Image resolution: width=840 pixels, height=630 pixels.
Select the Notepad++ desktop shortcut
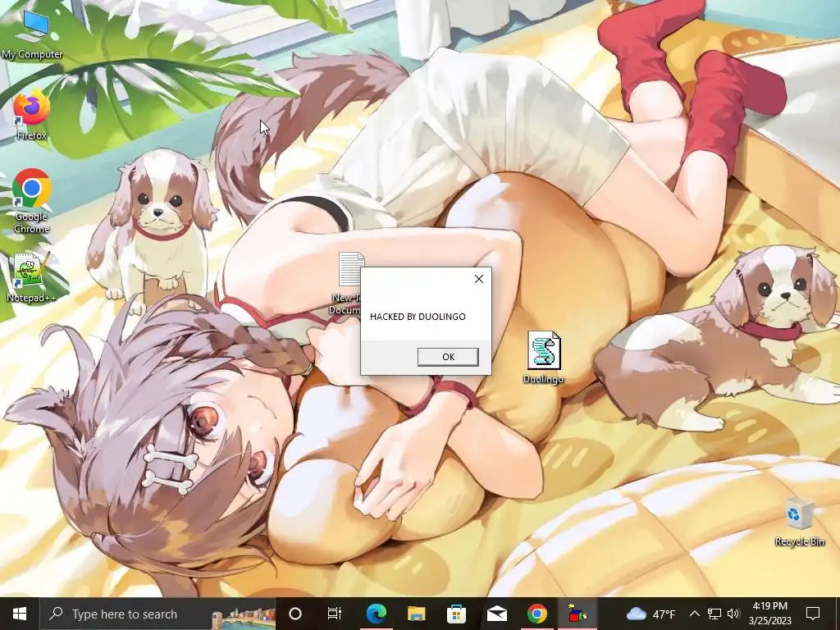tap(32, 277)
